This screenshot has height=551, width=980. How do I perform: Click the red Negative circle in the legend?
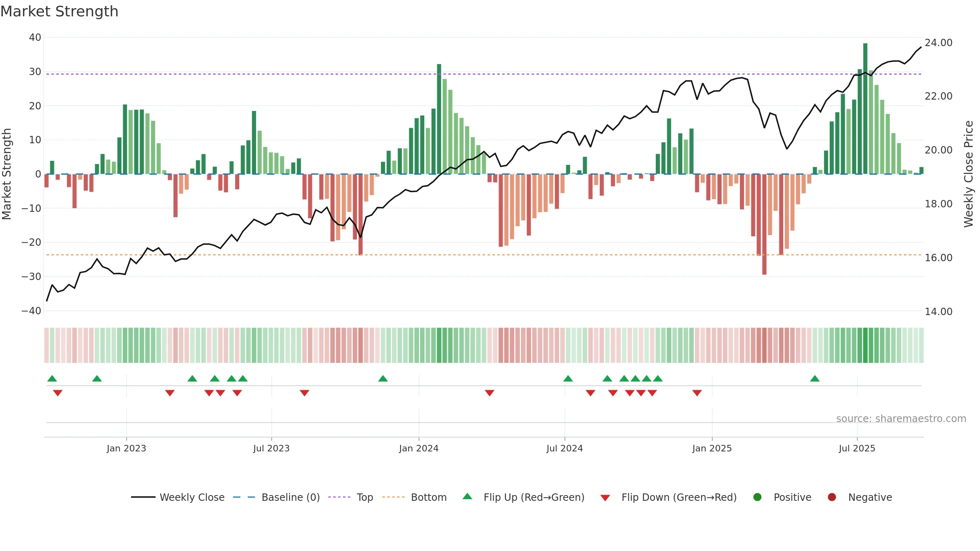[832, 497]
